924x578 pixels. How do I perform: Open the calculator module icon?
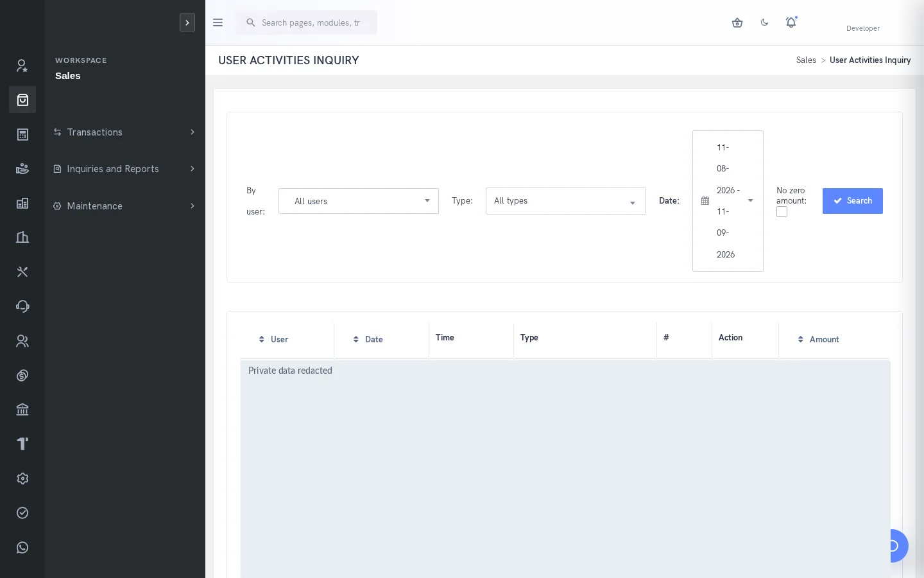(x=22, y=134)
